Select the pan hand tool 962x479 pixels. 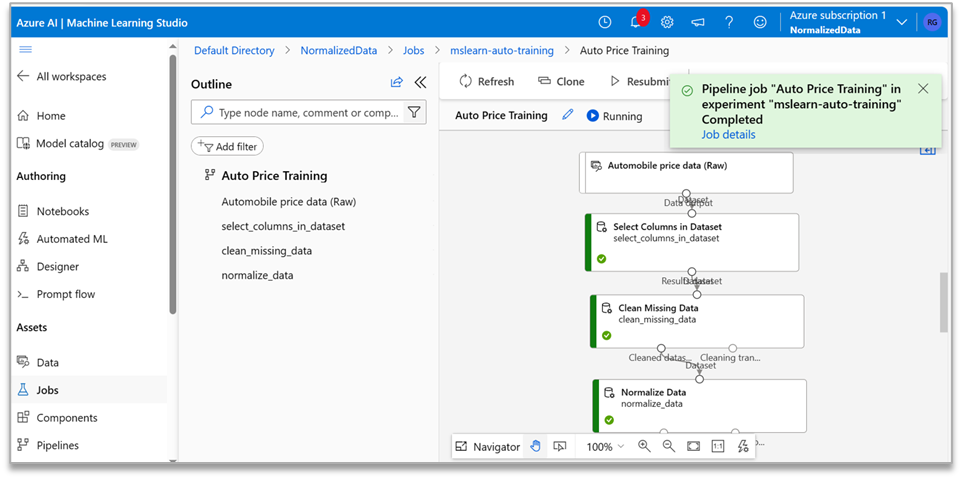[535, 446]
